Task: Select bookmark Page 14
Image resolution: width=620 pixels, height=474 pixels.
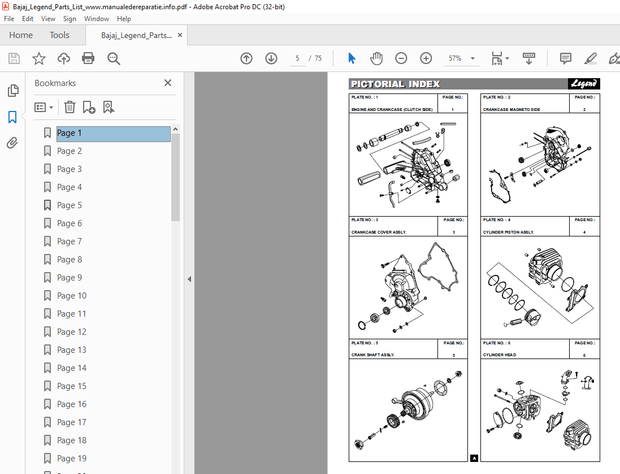Action: tap(72, 368)
